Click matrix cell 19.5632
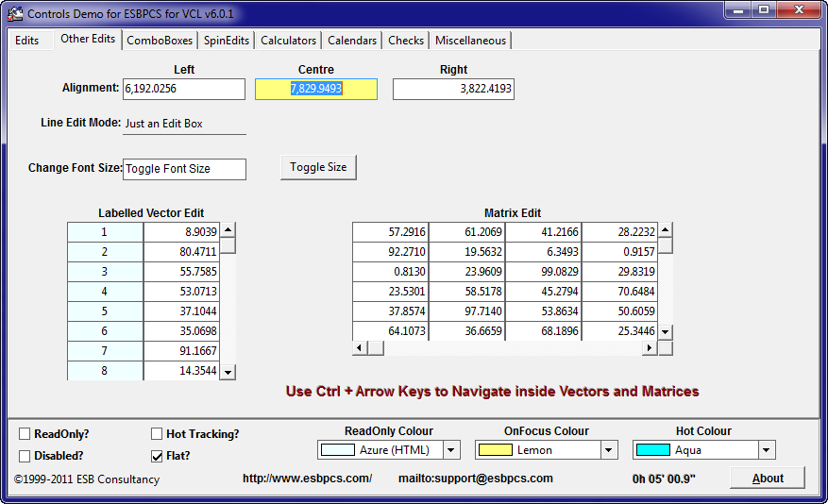Screen dimensions: 828x504 tap(466, 252)
